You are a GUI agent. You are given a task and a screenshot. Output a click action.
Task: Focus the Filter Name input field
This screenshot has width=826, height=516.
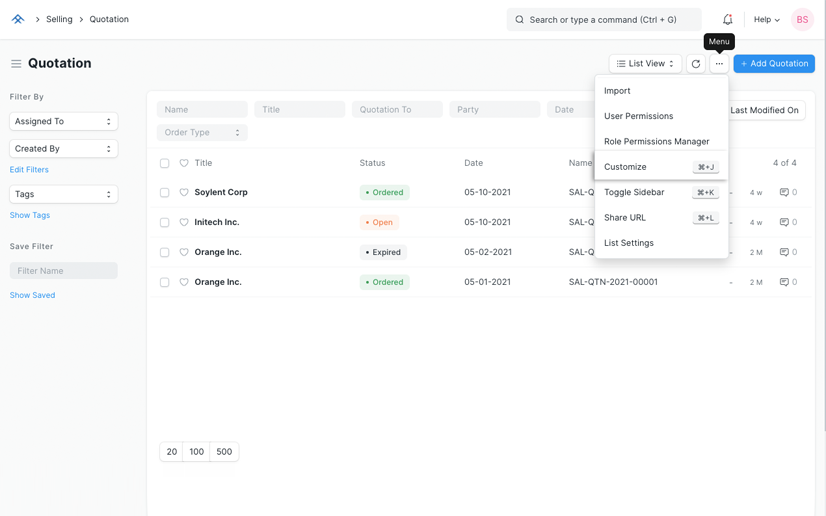(63, 271)
